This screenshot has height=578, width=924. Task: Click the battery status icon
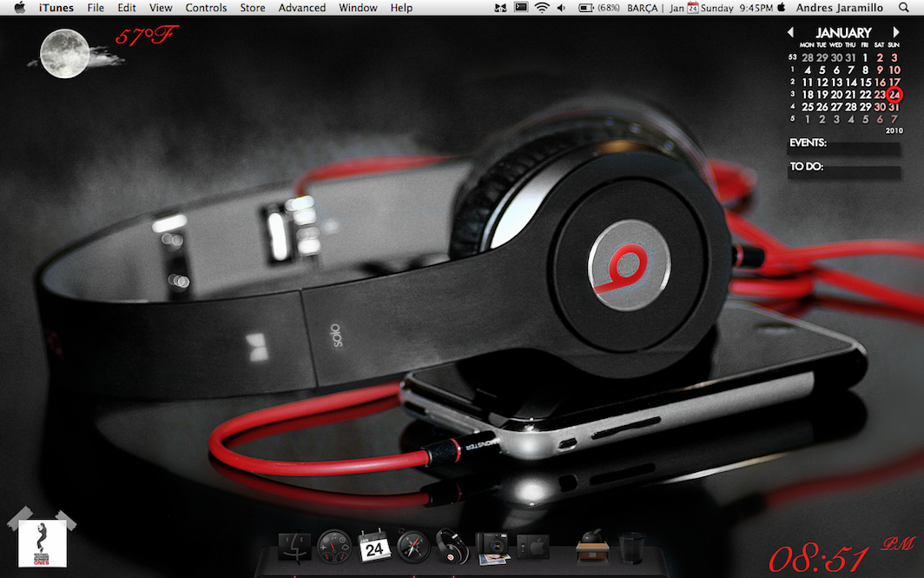click(585, 8)
